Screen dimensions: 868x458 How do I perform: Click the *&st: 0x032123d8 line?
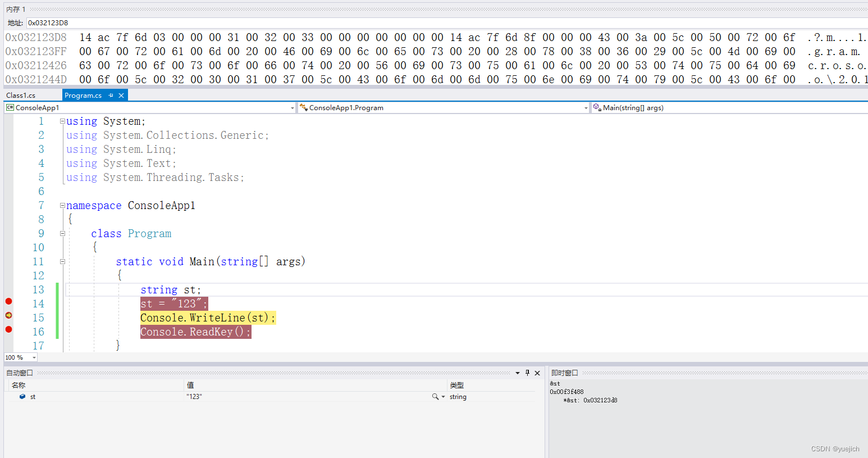click(590, 401)
